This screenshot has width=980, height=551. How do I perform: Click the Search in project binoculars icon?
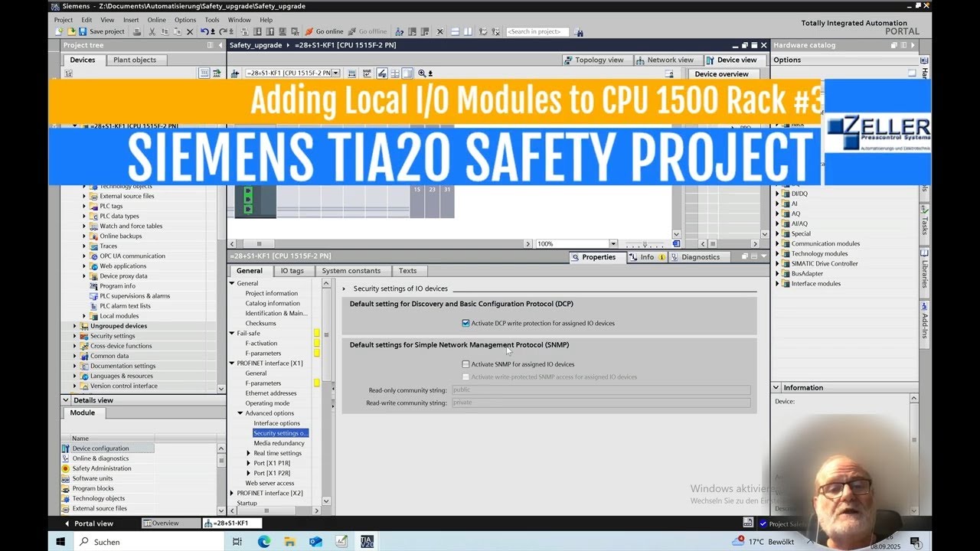[x=579, y=32]
